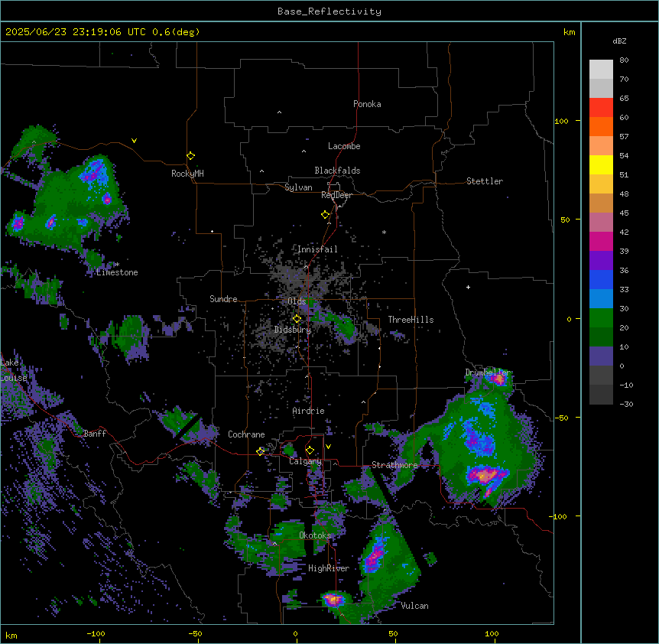
Task: Click the white plus marker north of Drumheller
Action: [x=468, y=287]
